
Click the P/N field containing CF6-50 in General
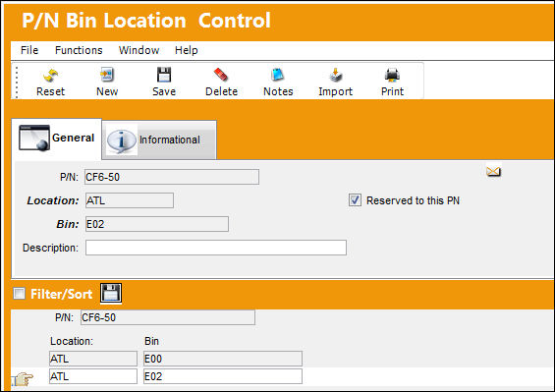(172, 177)
